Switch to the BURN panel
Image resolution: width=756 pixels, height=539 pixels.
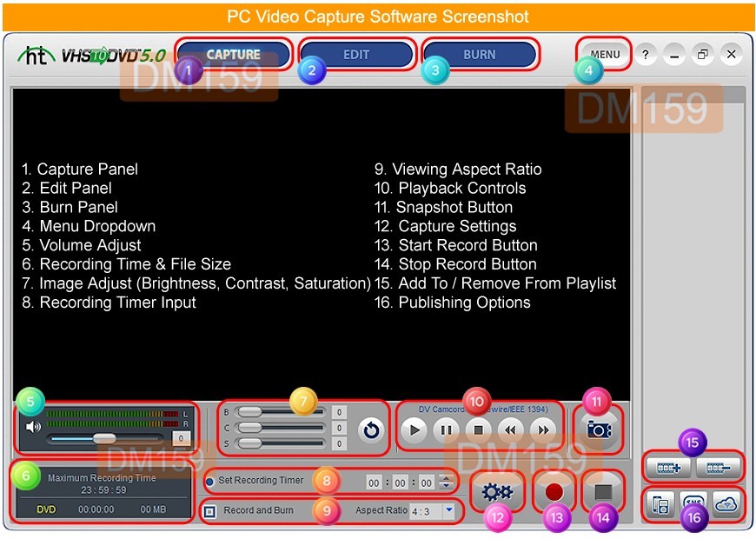480,53
